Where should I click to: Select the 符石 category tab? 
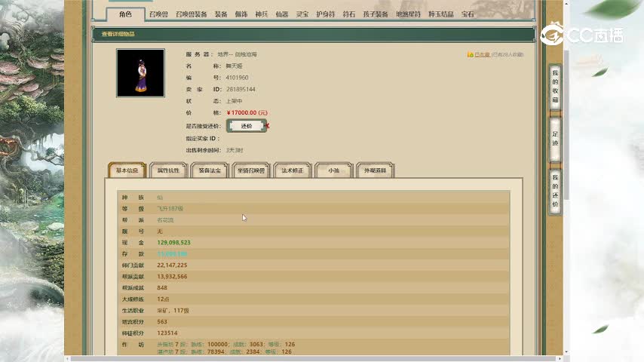coord(349,14)
